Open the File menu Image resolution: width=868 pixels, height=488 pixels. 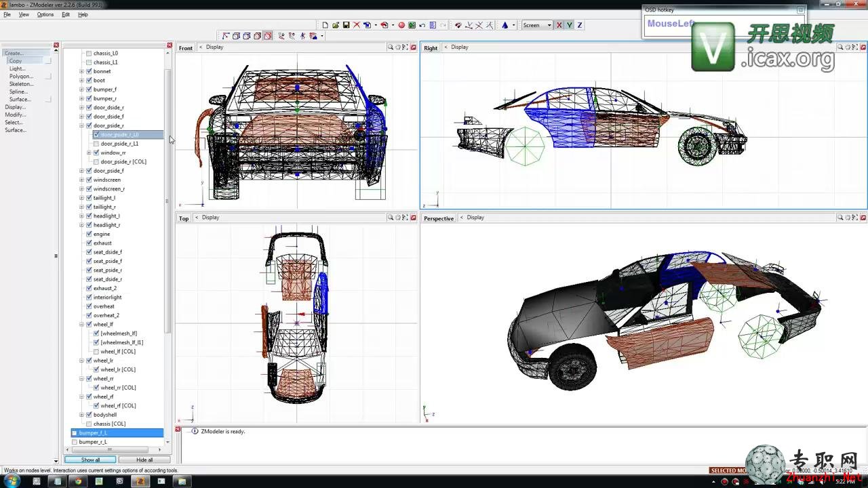7,14
